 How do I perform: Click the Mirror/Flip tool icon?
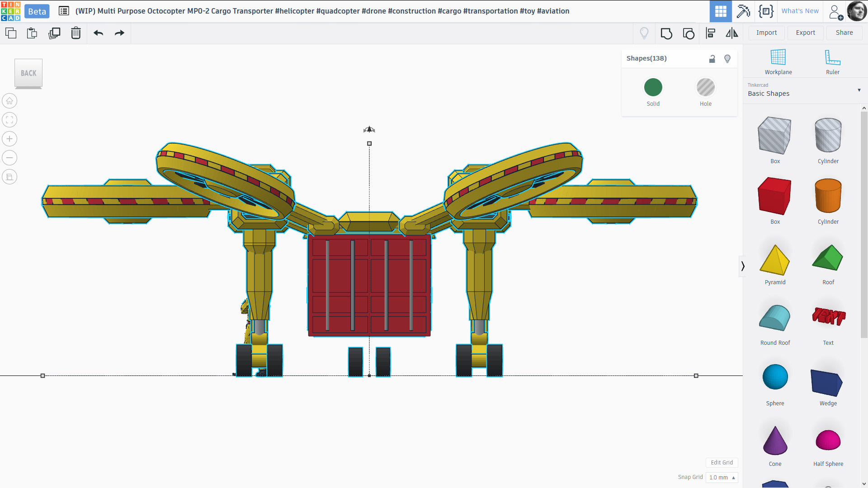tap(732, 33)
